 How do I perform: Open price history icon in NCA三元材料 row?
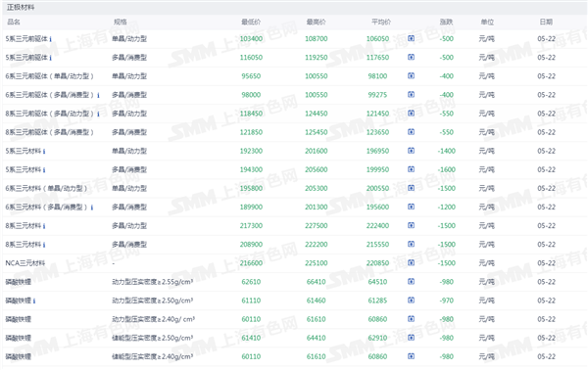coord(411,263)
